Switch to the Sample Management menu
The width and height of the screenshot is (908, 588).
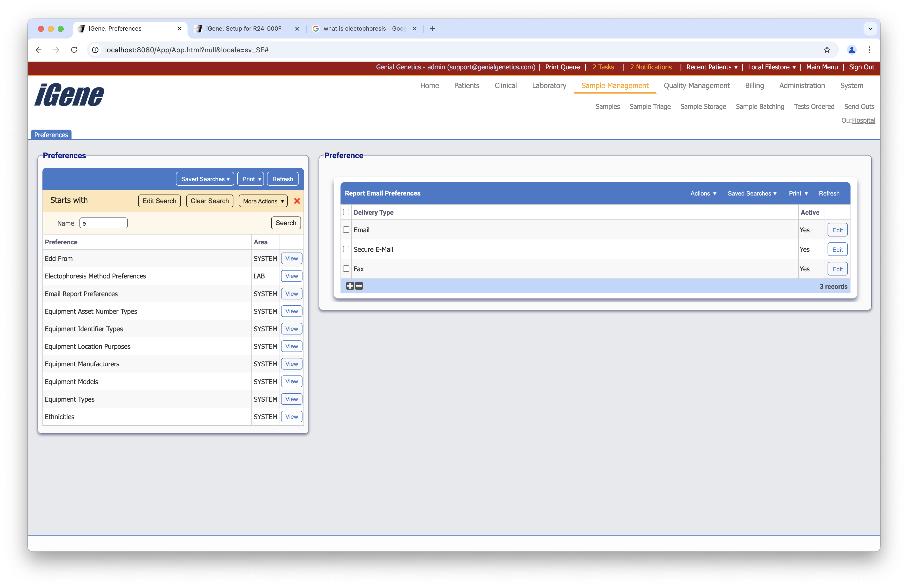point(615,85)
